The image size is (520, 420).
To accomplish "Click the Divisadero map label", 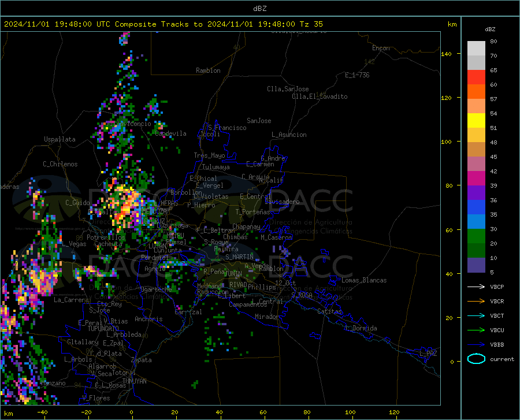I will 282,202.
